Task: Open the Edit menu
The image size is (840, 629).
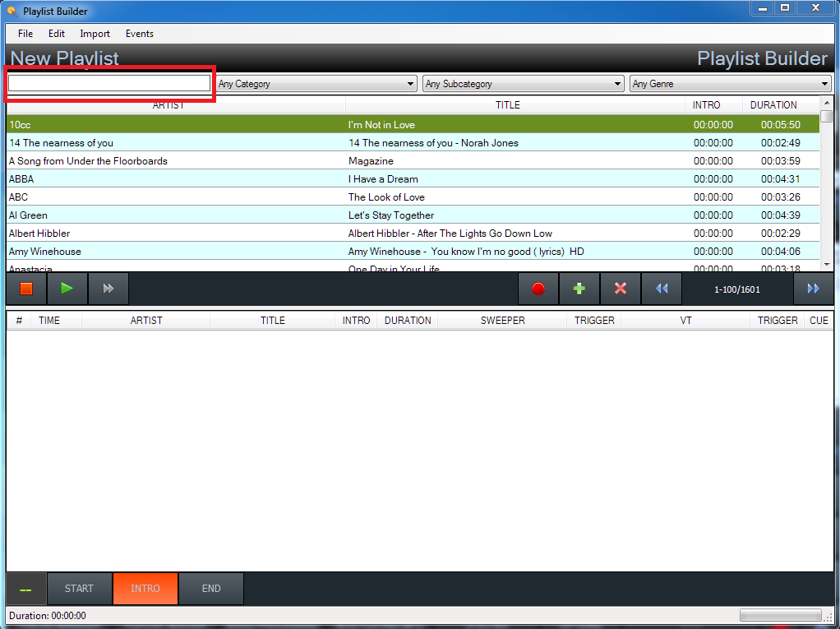Action: [x=56, y=33]
